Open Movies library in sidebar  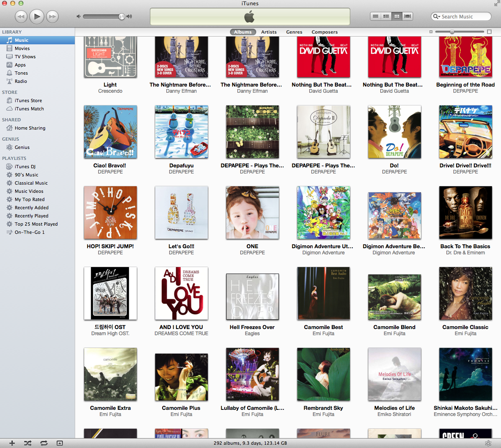pos(37,48)
